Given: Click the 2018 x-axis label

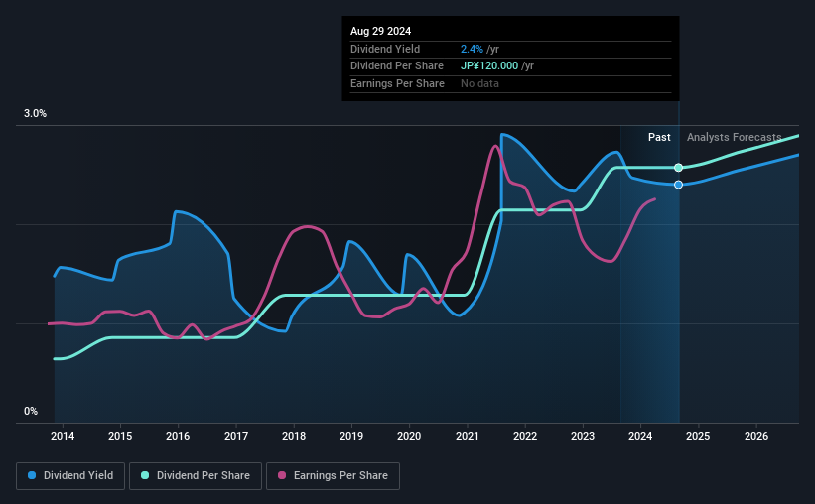Looking at the screenshot, I should [294, 436].
